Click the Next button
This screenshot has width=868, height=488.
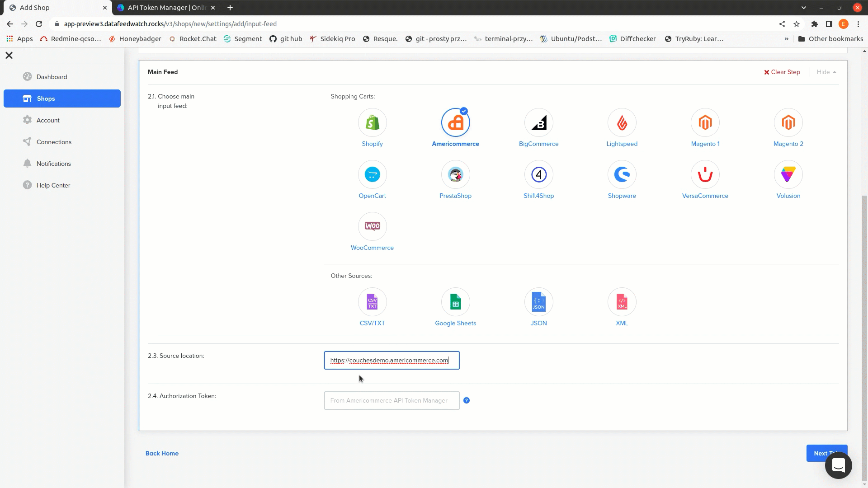click(826, 453)
